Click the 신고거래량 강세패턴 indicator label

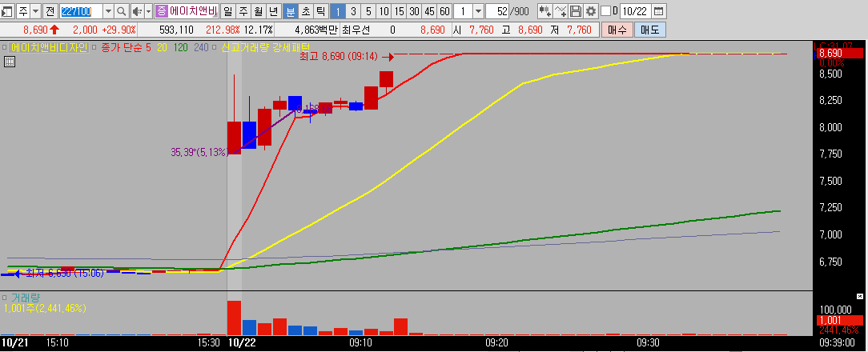coord(266,47)
